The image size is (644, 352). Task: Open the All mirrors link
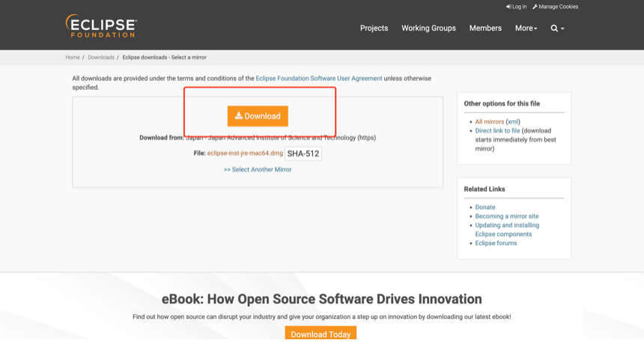click(489, 121)
